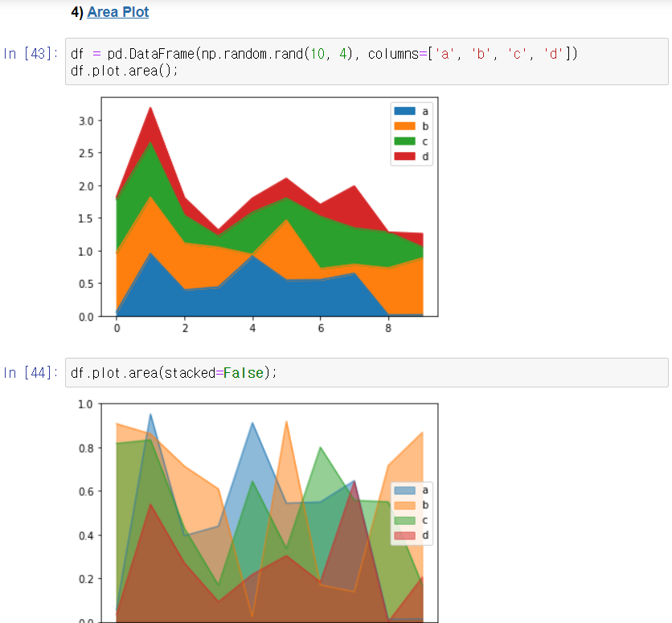Click inside code cell In [44]
Screen dimensions: 672x623
(x=367, y=373)
